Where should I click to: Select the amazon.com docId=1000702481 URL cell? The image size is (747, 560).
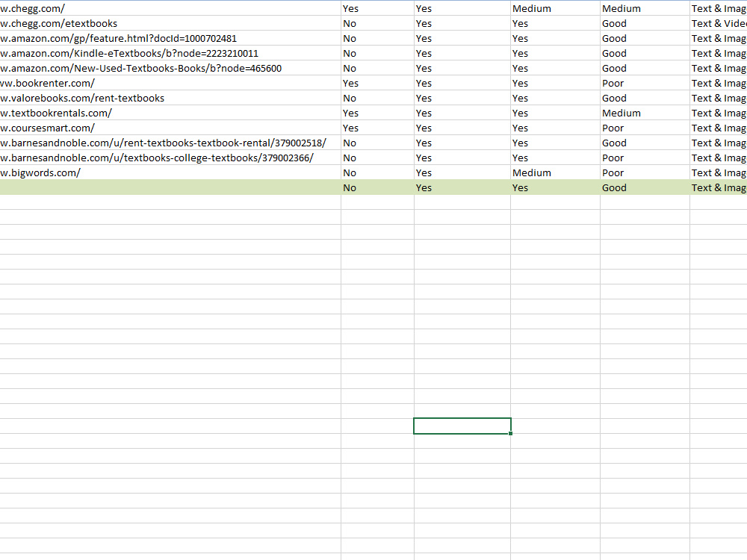click(170, 39)
